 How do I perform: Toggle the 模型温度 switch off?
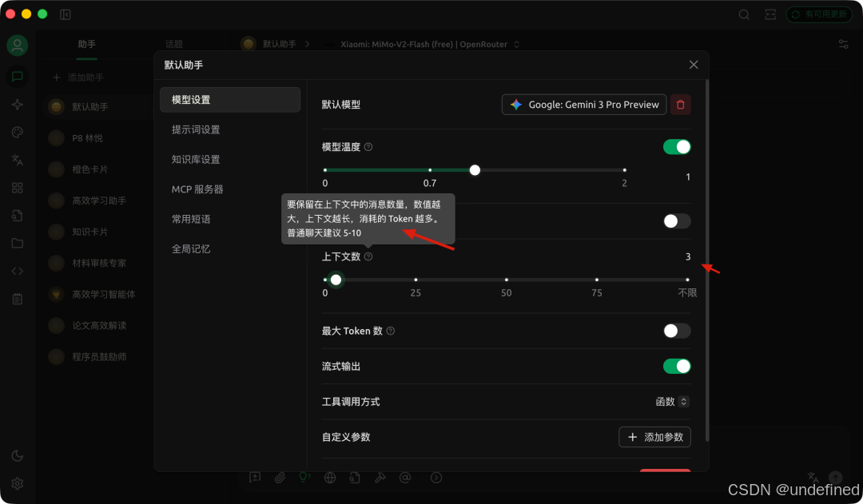[x=677, y=147]
